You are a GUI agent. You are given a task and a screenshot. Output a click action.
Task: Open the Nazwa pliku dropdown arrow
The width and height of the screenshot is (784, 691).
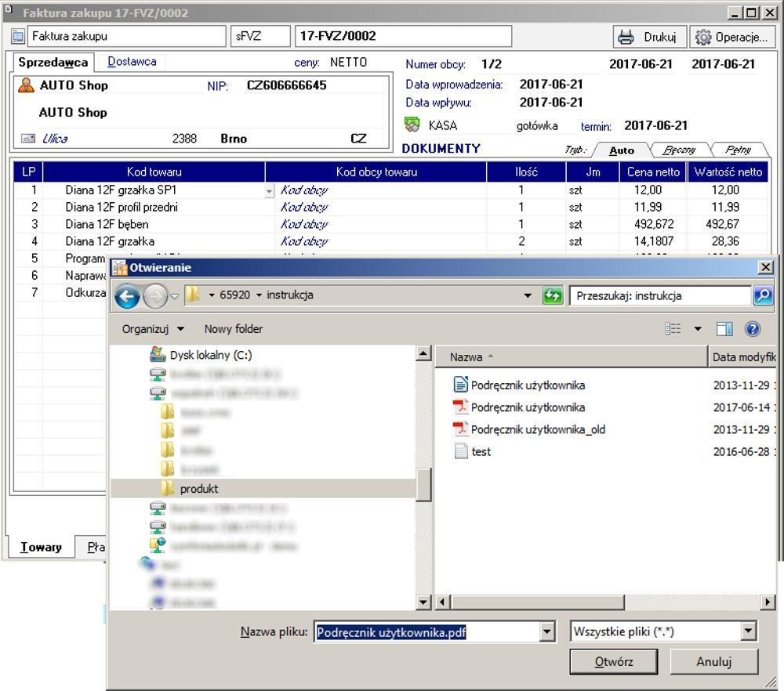pos(547,631)
